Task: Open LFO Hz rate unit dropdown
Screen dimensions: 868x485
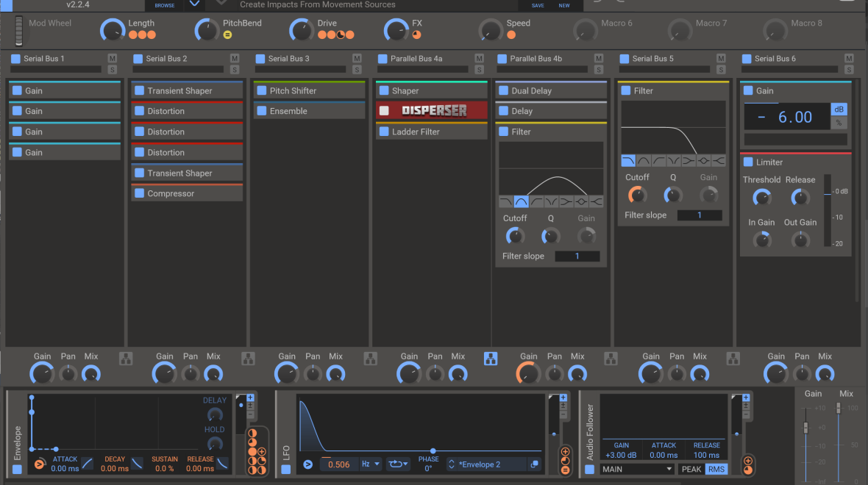Action: point(370,464)
